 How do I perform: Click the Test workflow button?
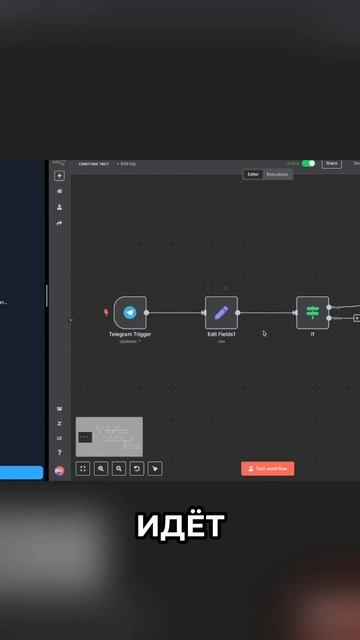[267, 469]
